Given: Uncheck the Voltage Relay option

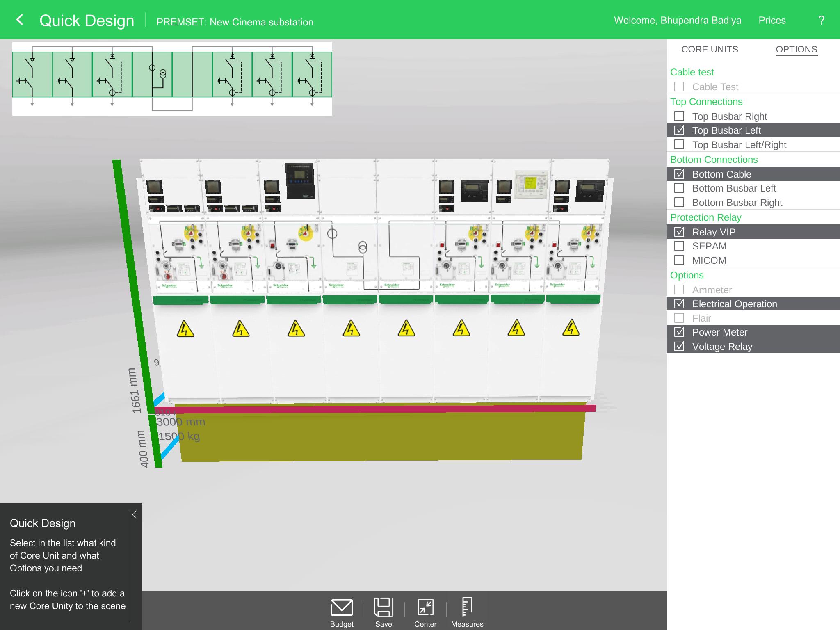Looking at the screenshot, I should [753, 346].
